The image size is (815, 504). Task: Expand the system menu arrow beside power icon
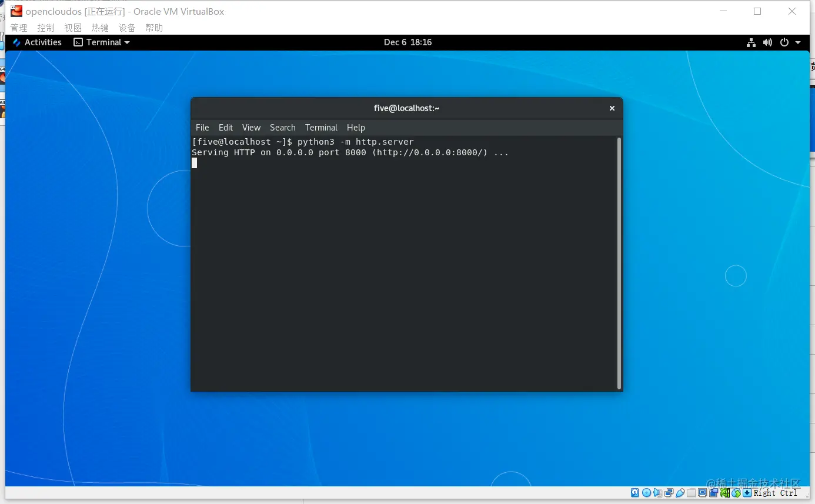[x=798, y=42]
